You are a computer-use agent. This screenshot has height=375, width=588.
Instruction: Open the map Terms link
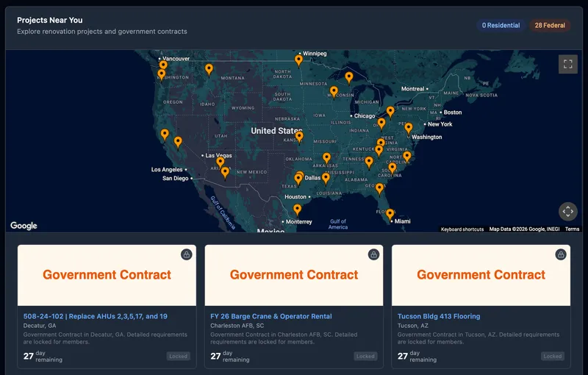[572, 229]
